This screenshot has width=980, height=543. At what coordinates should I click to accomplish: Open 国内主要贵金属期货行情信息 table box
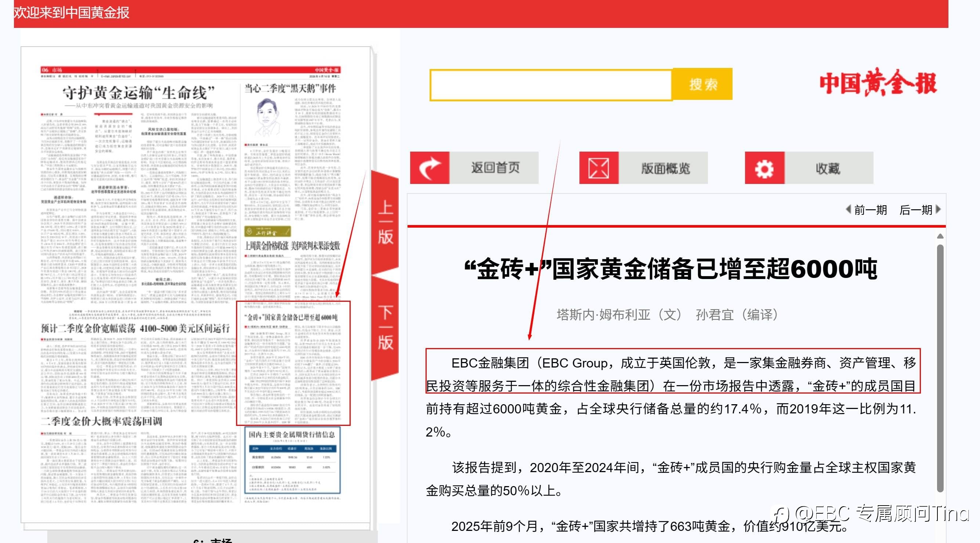click(x=292, y=460)
